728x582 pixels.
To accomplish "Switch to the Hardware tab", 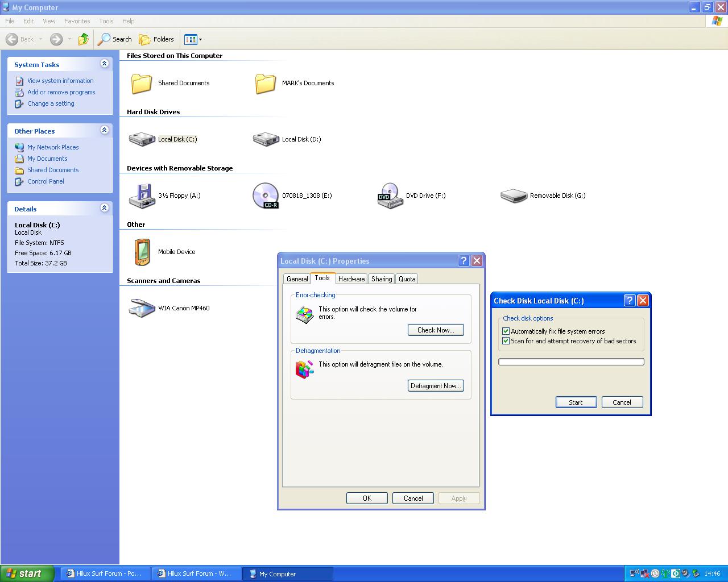I will (x=351, y=279).
